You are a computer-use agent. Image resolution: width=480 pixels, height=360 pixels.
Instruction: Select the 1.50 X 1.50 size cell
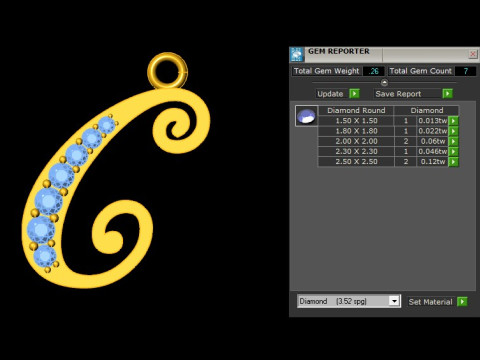(356, 121)
